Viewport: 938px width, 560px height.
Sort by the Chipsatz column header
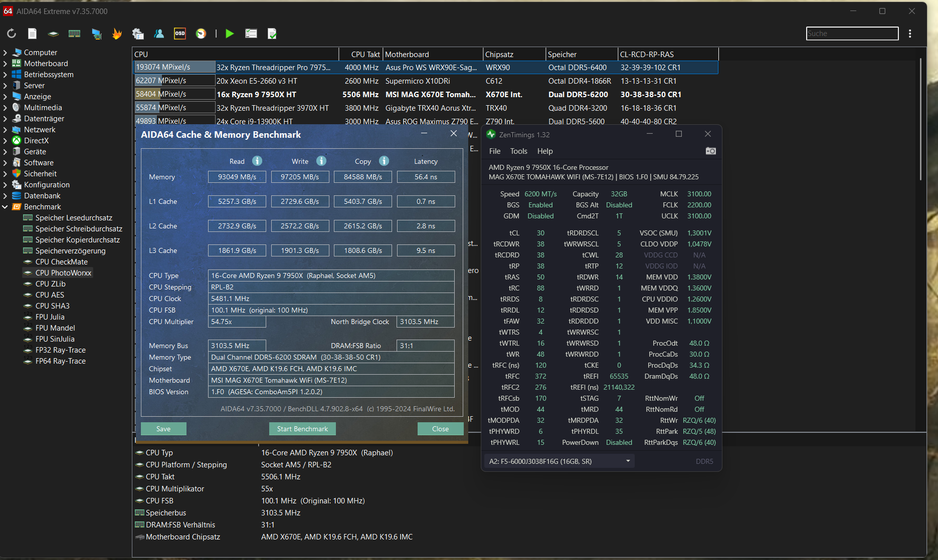(514, 54)
